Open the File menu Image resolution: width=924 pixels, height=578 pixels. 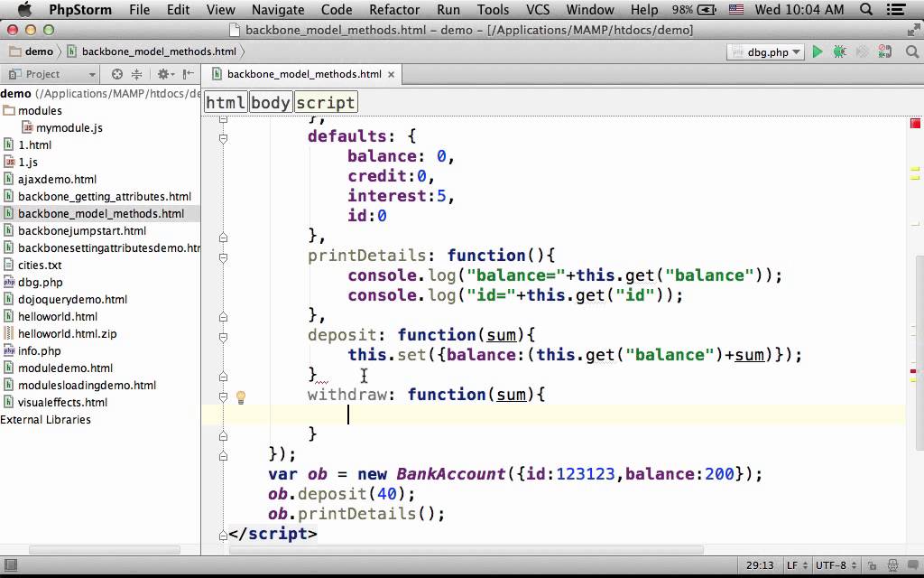pos(139,9)
